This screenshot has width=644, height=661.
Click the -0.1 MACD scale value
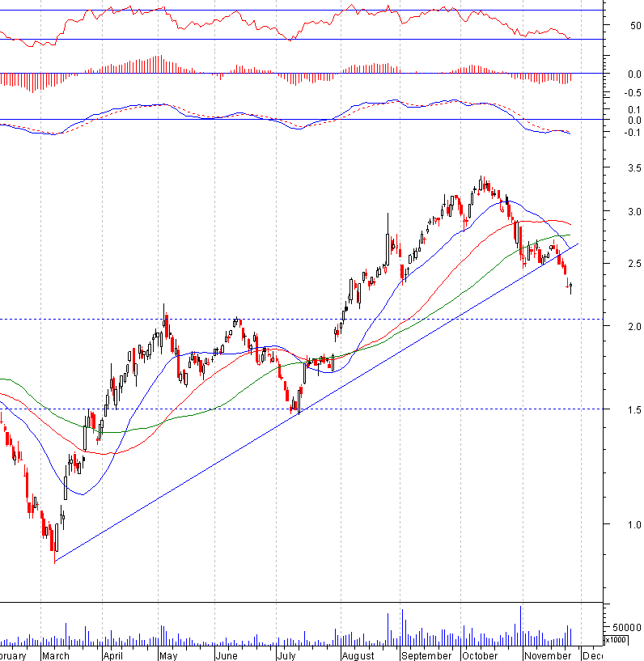click(633, 133)
